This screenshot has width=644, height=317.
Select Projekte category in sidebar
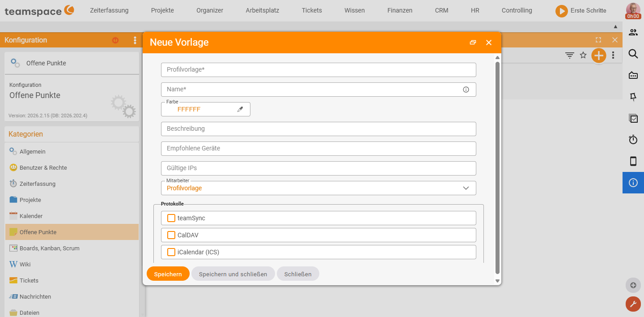coord(72,200)
